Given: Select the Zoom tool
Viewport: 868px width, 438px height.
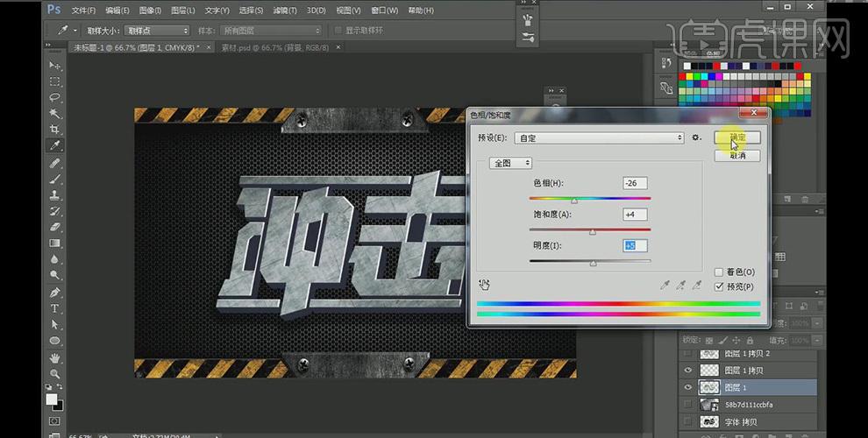Looking at the screenshot, I should (55, 373).
